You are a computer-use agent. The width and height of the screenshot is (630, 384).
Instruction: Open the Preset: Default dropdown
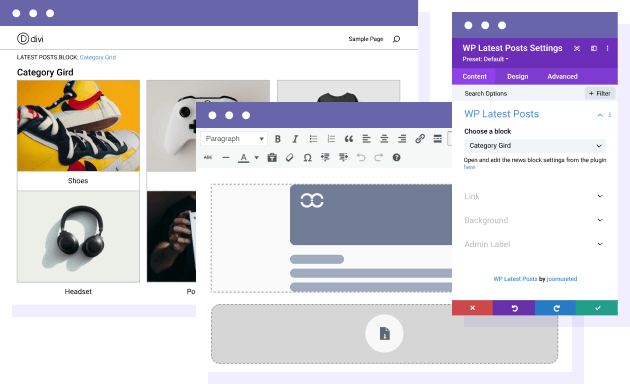485,59
